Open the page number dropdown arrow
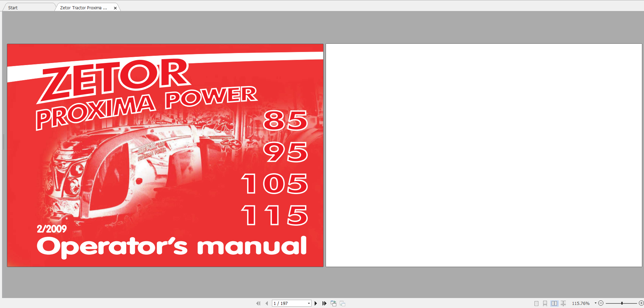The image size is (644, 308). pyautogui.click(x=309, y=303)
